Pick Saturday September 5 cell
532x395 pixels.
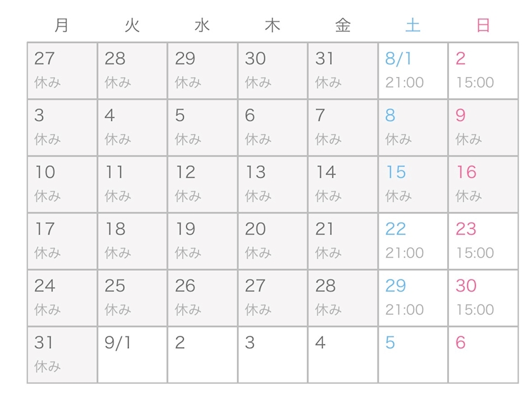coord(413,355)
